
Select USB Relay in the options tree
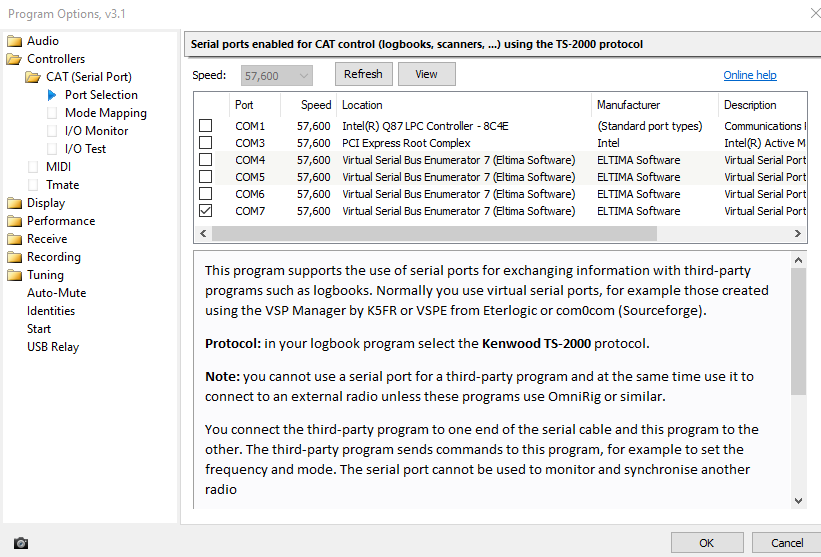point(53,347)
